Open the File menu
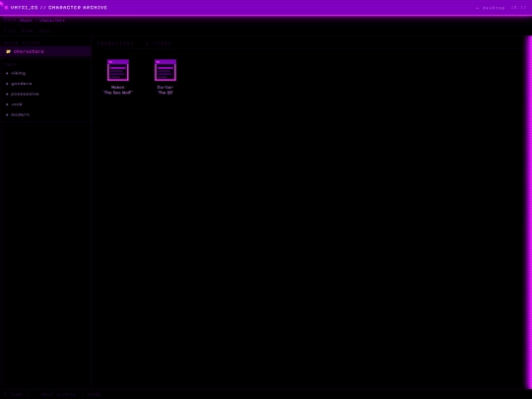Screen dimensions: 532x399 point(10,31)
